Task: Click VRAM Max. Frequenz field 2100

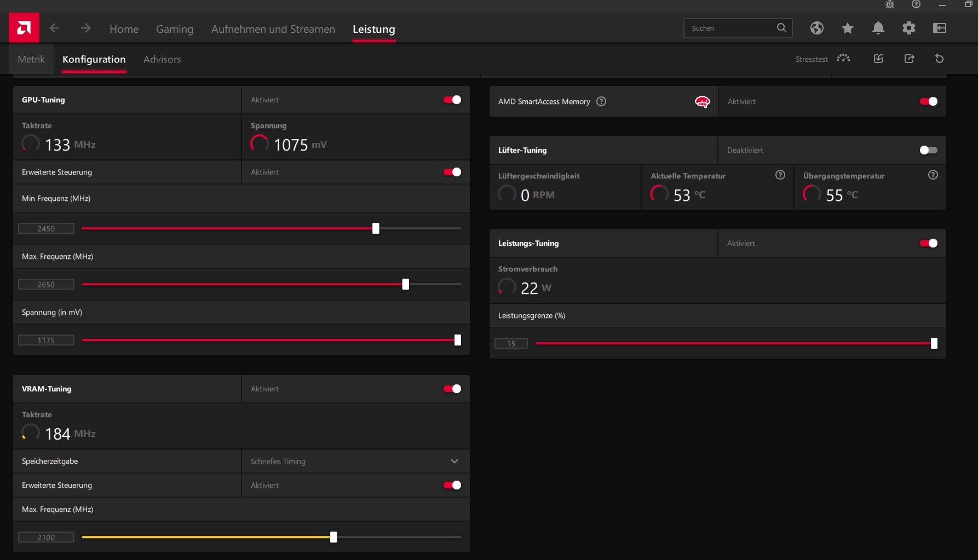Action: (x=46, y=537)
